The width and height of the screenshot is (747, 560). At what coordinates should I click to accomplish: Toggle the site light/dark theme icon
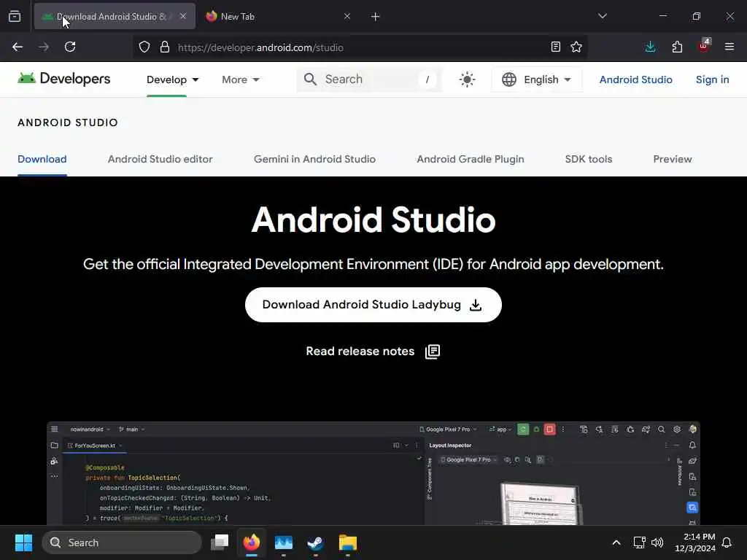467,79
